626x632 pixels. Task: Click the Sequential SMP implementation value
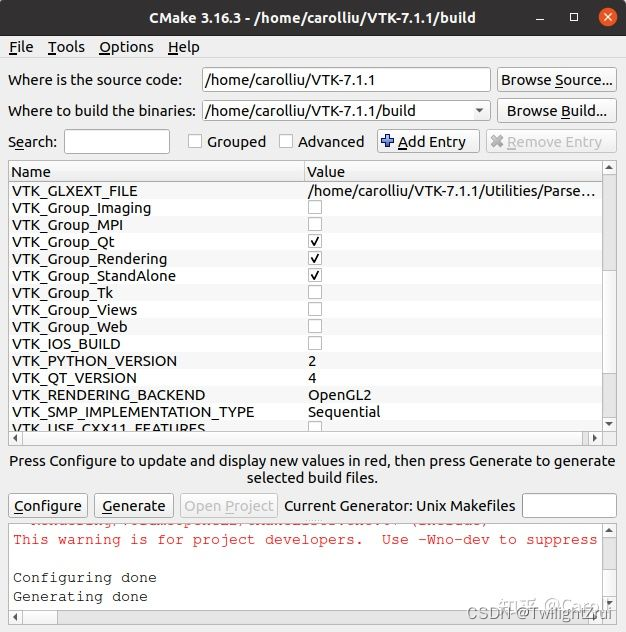click(x=344, y=412)
